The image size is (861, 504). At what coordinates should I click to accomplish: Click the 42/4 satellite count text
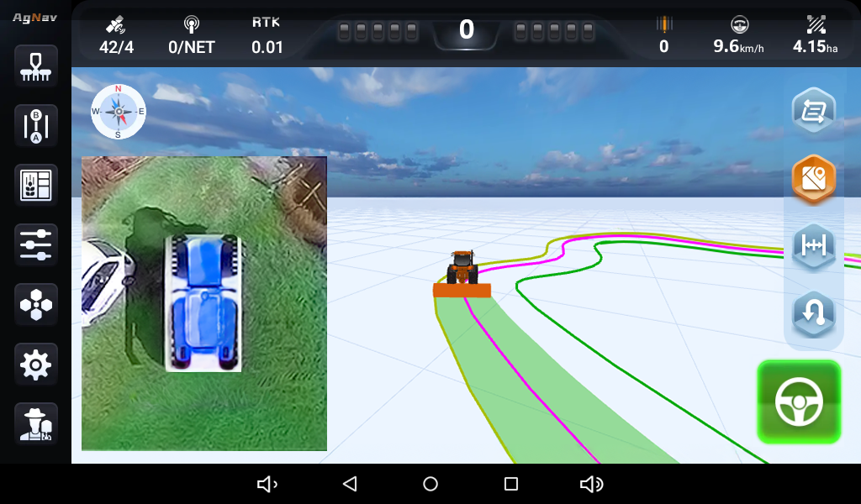coord(116,47)
